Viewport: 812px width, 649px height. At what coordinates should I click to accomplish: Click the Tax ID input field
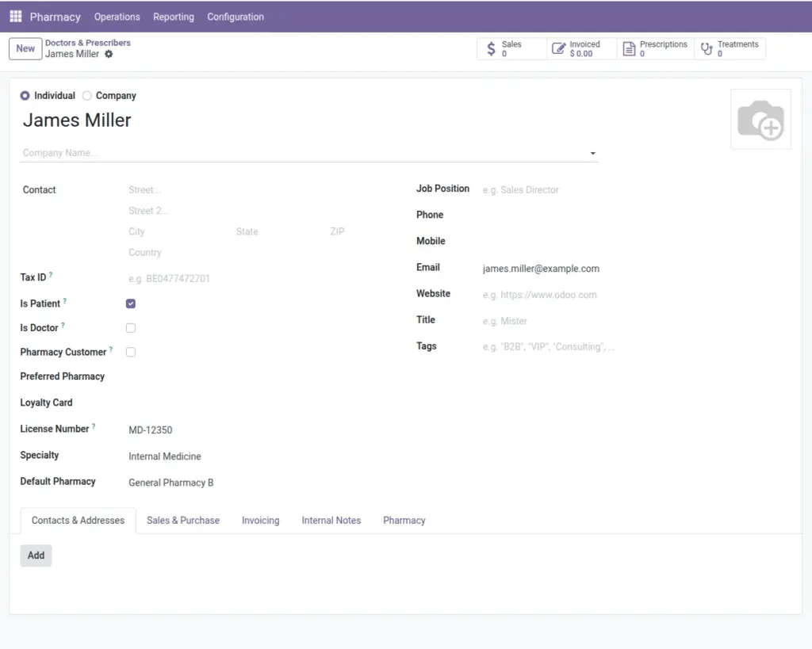(x=263, y=278)
